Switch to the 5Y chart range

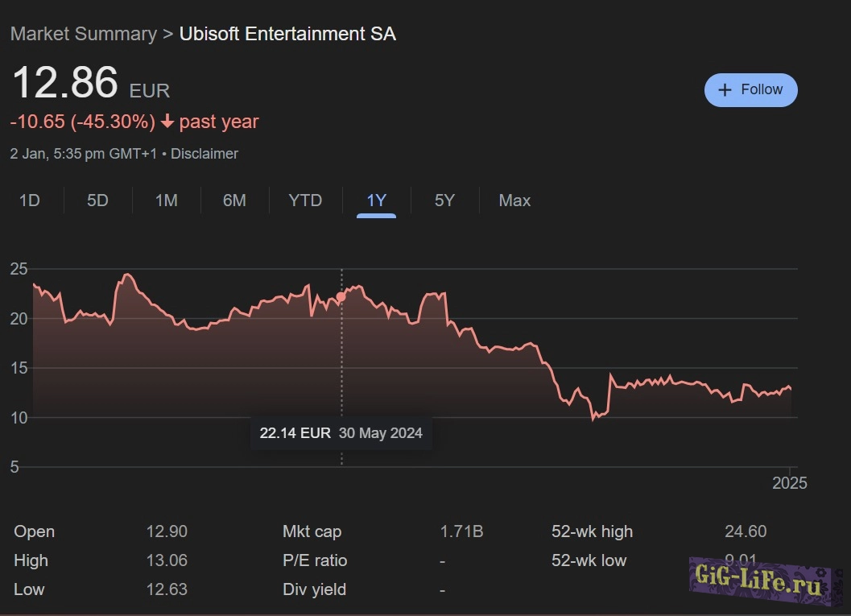coord(444,201)
